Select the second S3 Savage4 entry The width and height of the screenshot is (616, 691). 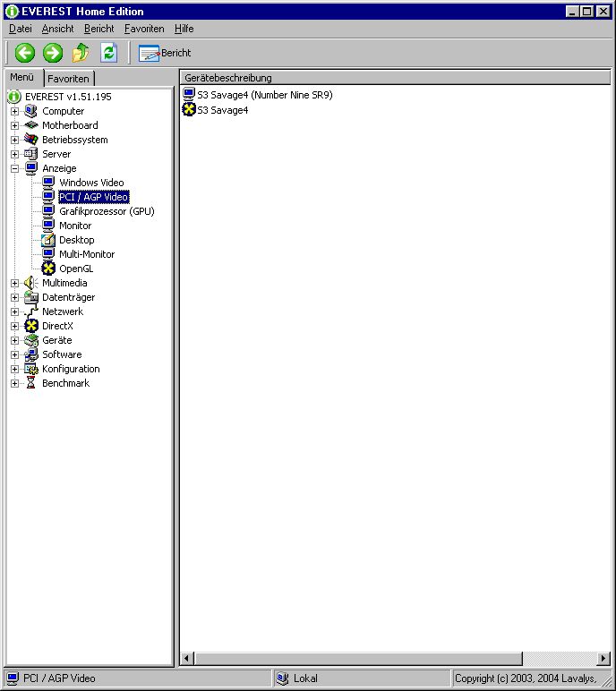[222, 110]
